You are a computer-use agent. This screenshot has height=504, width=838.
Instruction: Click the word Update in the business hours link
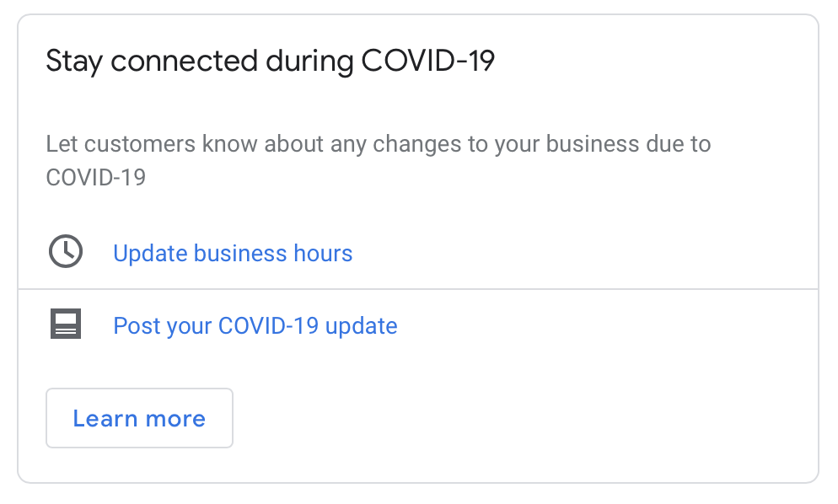tap(149, 254)
